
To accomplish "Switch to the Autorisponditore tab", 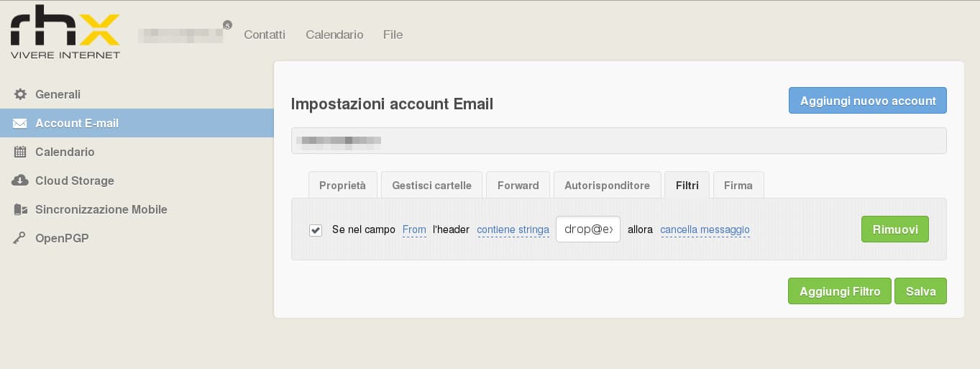I will click(x=607, y=185).
